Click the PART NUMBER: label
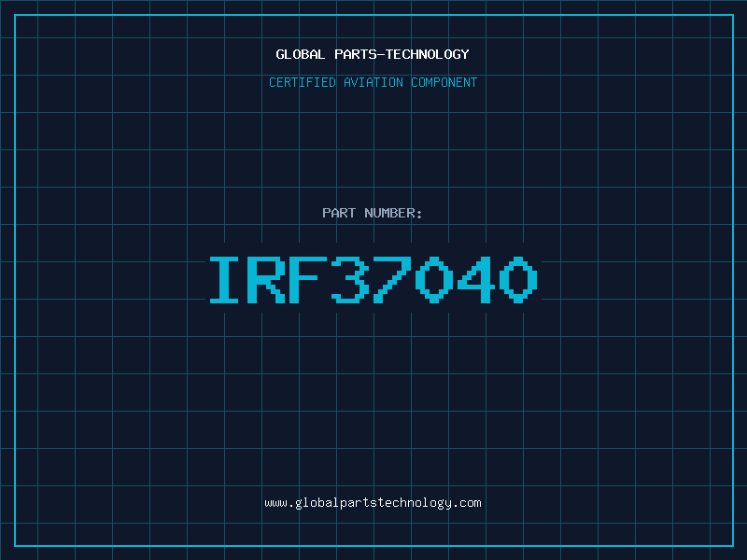The image size is (747, 560). (373, 213)
